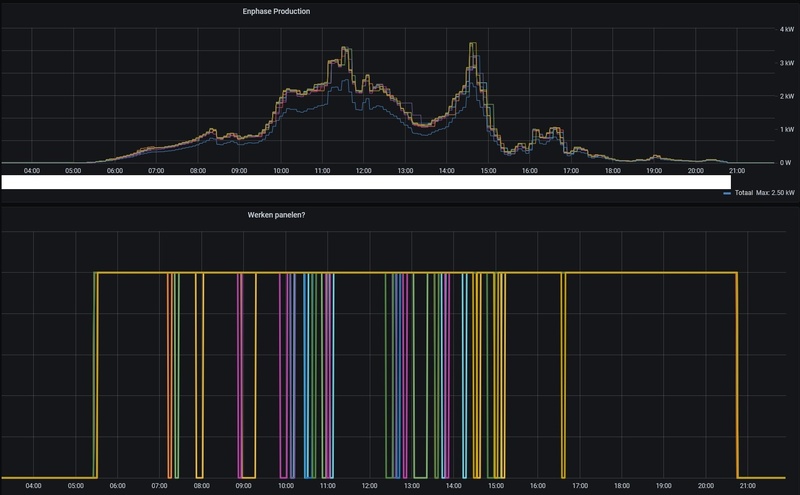
Task: Click 18:00 on the Enphase Production time axis
Action: tap(613, 171)
